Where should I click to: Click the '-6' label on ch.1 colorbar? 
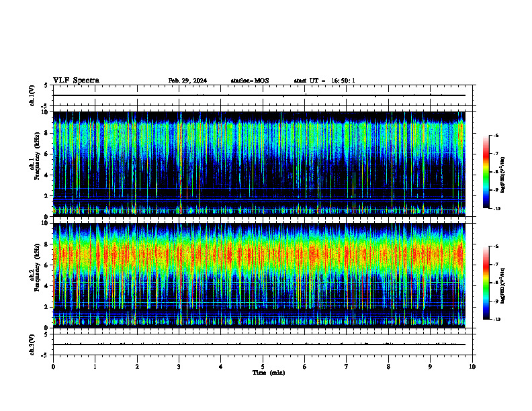pyautogui.click(x=496, y=135)
